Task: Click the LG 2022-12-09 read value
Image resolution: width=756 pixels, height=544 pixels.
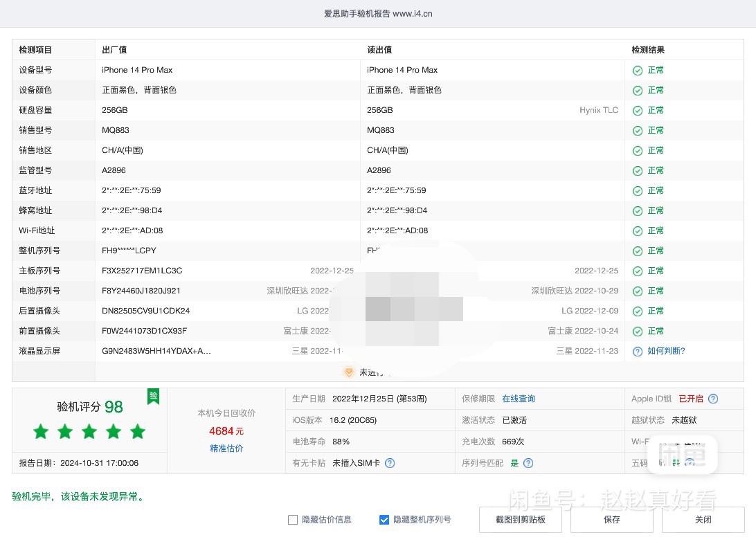Action: [590, 311]
